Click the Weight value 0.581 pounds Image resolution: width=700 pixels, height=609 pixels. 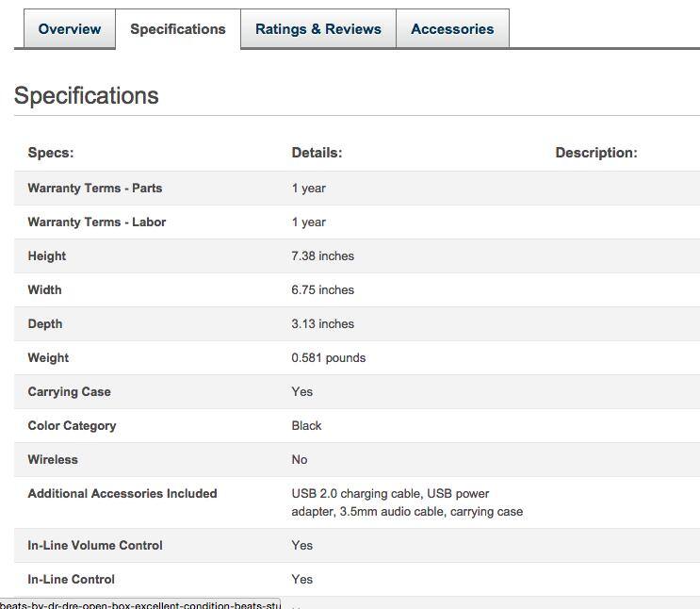click(329, 358)
